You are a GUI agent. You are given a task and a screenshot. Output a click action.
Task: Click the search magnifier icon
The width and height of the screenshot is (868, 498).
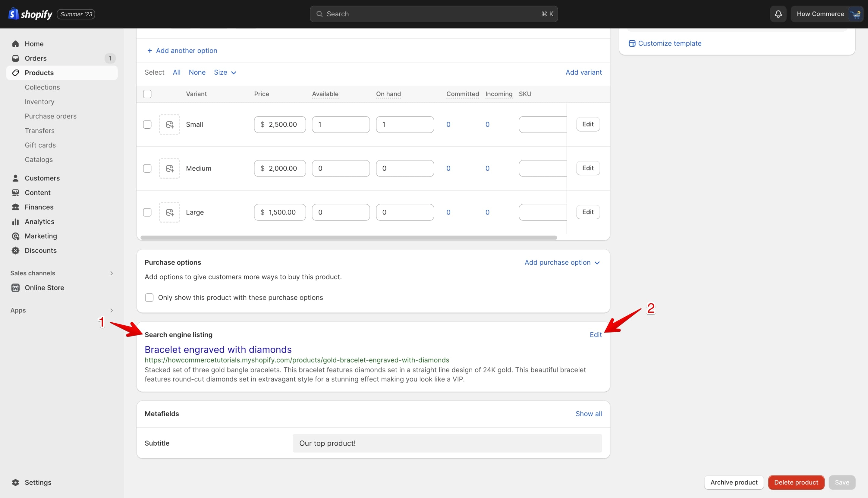click(x=319, y=14)
